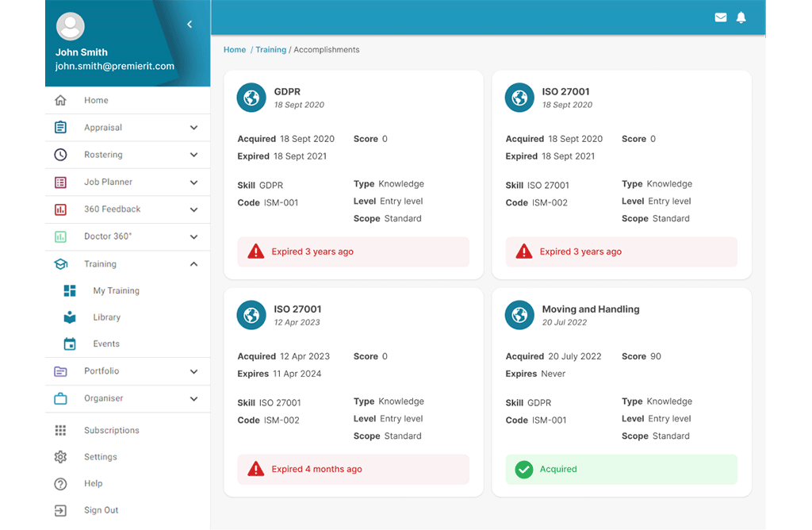The height and width of the screenshot is (530, 812).
Task: Expand the Job Planner chevron
Action: [x=193, y=182]
